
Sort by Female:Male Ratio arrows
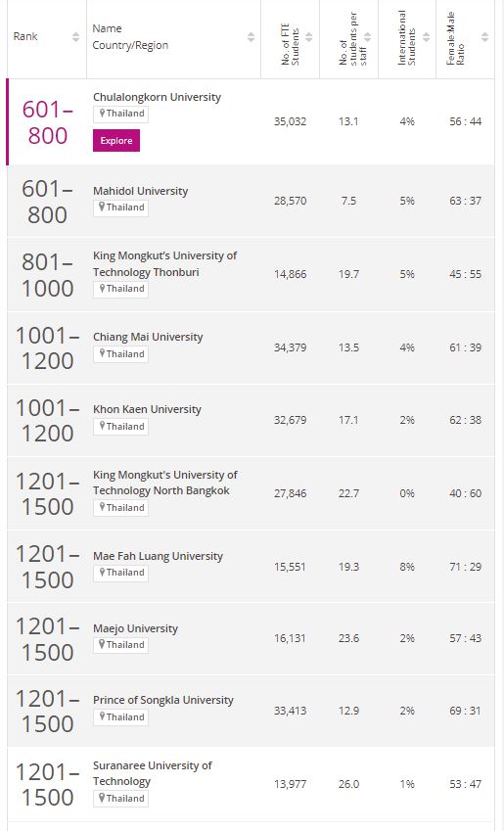(484, 36)
